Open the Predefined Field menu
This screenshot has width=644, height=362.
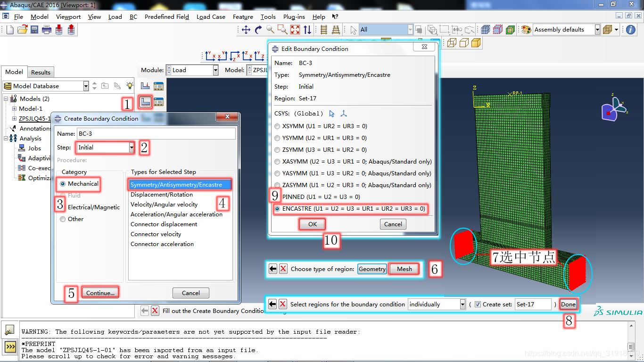click(167, 16)
